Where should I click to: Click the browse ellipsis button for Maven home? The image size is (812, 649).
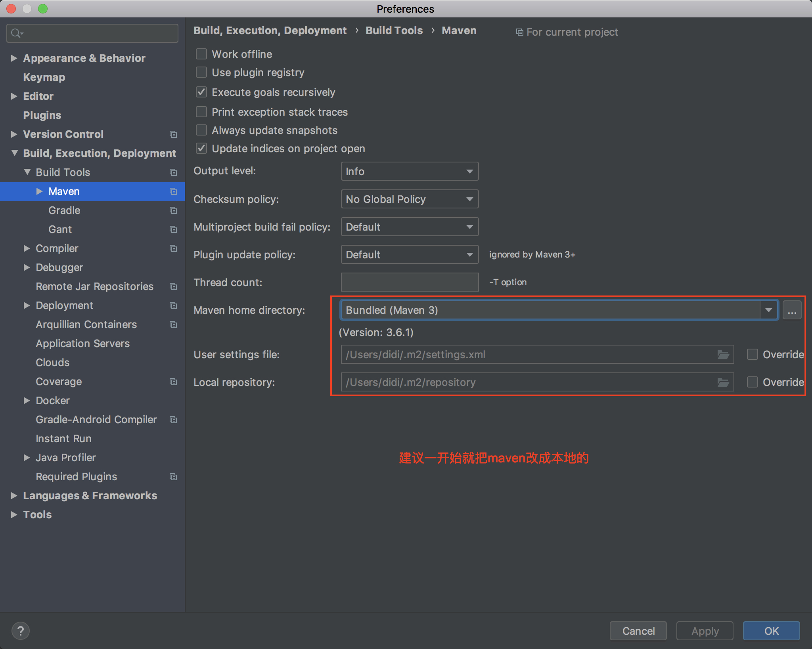click(x=792, y=310)
